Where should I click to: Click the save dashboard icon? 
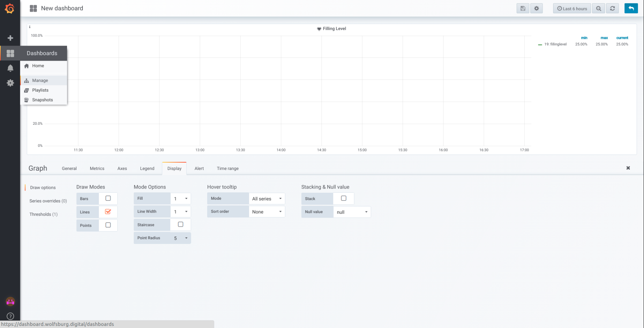[x=523, y=8]
